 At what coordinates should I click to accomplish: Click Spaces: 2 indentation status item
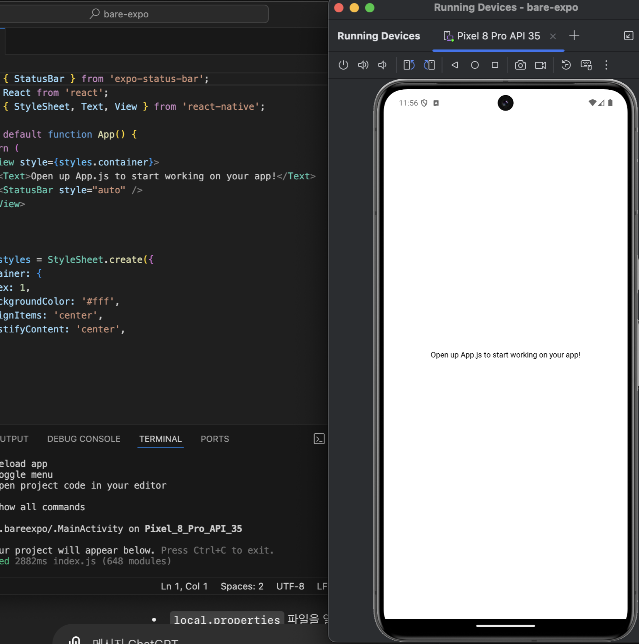[242, 586]
